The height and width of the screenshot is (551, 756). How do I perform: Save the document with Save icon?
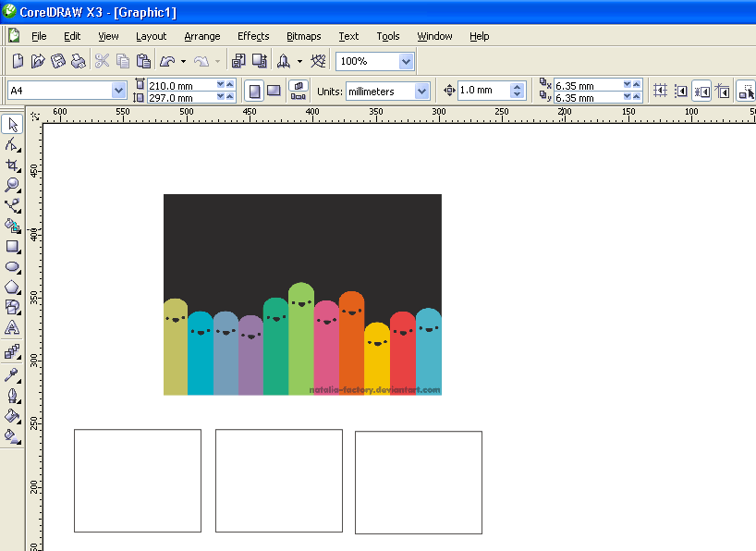tap(58, 61)
